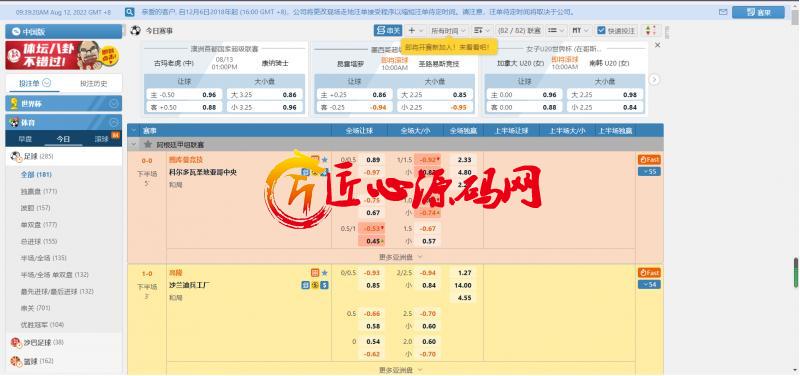This screenshot has width=800, height=376.
Task: Open scoreboard icon for the 0-0 match
Action: click(x=315, y=160)
